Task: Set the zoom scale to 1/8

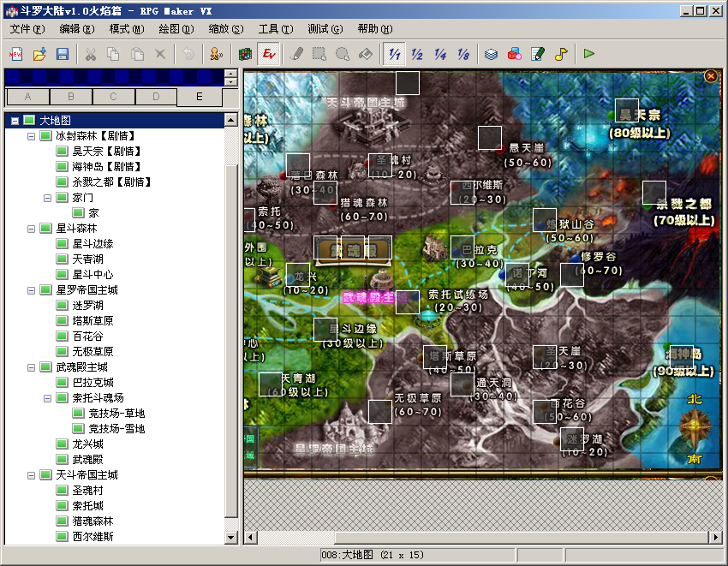Action: tap(463, 54)
